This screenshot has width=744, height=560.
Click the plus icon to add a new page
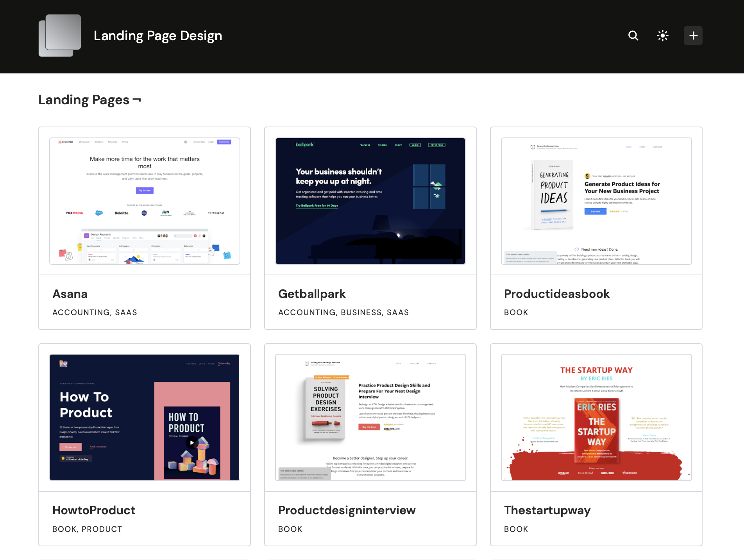693,36
